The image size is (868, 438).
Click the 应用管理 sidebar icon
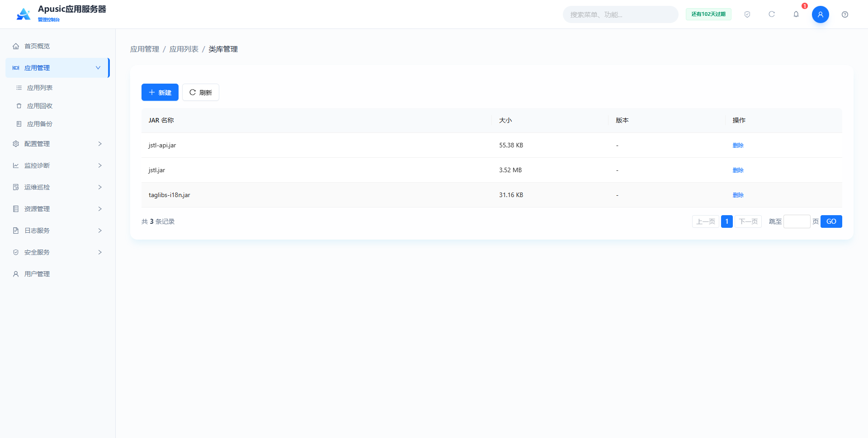[16, 68]
